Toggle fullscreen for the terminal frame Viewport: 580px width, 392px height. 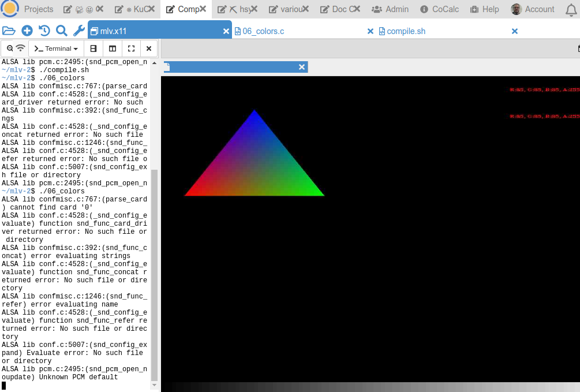(131, 49)
